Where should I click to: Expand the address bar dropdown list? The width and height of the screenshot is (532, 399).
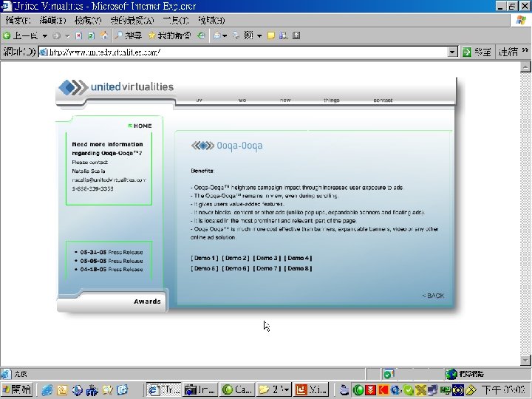point(452,52)
